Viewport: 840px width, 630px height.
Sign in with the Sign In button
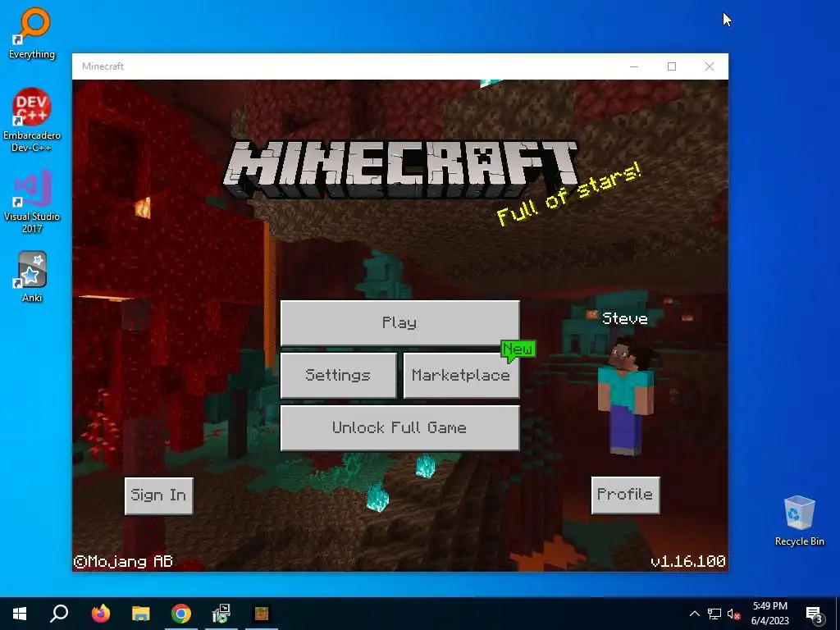click(158, 495)
